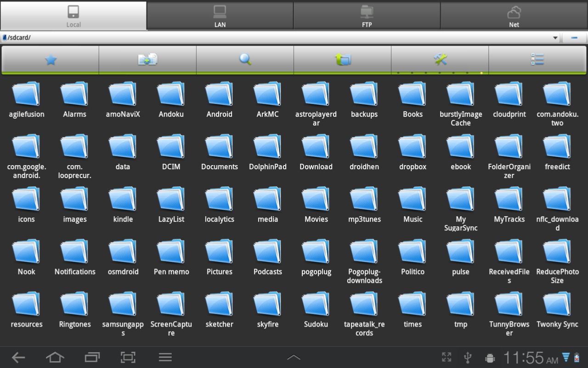Switch to the LAN tab
This screenshot has width=588, height=368.
coord(220,16)
